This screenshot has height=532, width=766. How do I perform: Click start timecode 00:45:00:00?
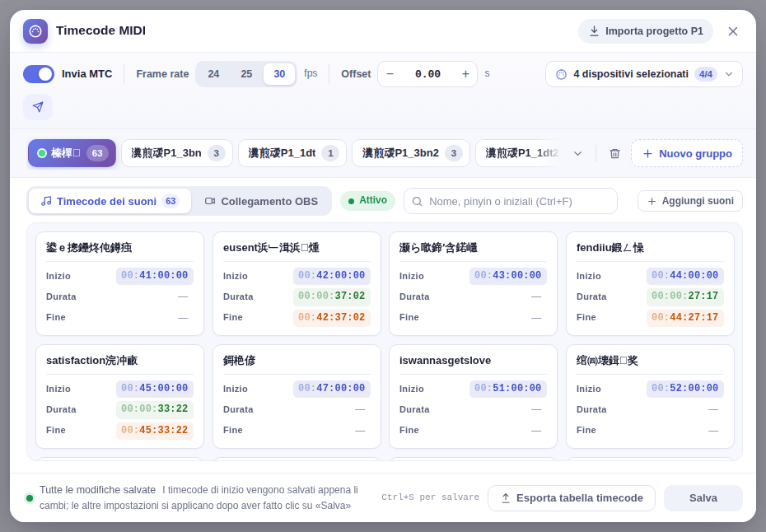click(x=154, y=389)
